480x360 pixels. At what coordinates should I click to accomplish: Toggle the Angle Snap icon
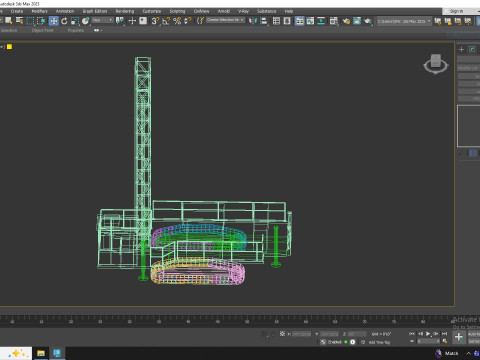coord(166,21)
